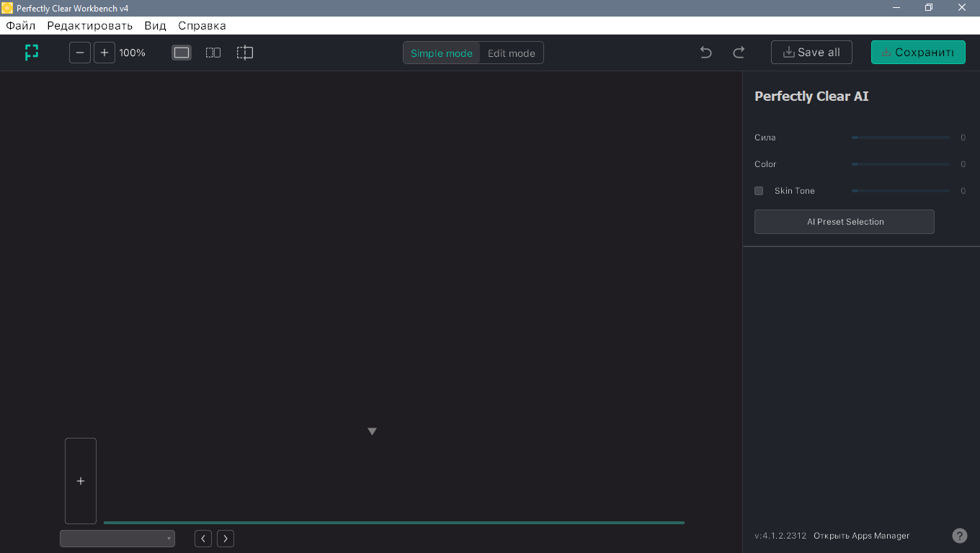This screenshot has width=980, height=553.
Task: Switch to Simple mode
Action: pyautogui.click(x=441, y=53)
